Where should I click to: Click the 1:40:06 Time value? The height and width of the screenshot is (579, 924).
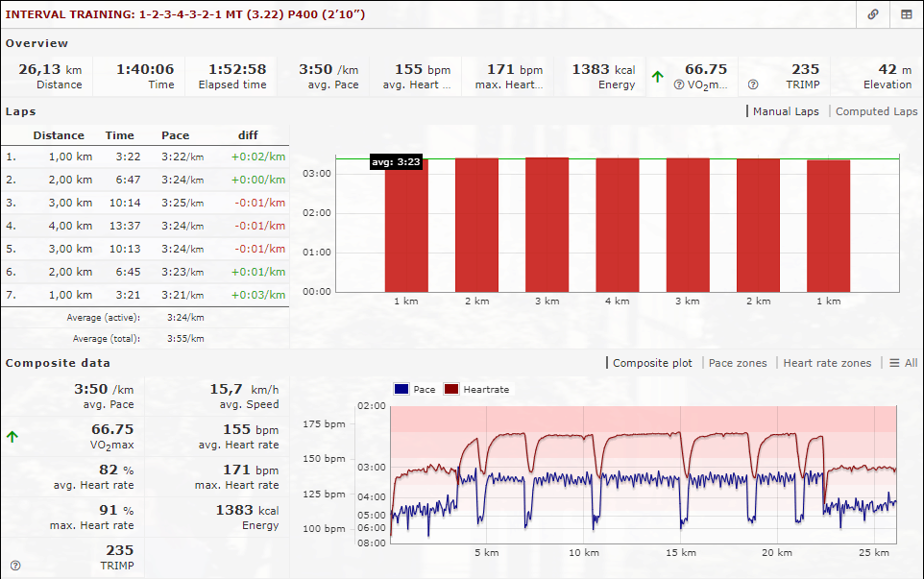pos(145,69)
